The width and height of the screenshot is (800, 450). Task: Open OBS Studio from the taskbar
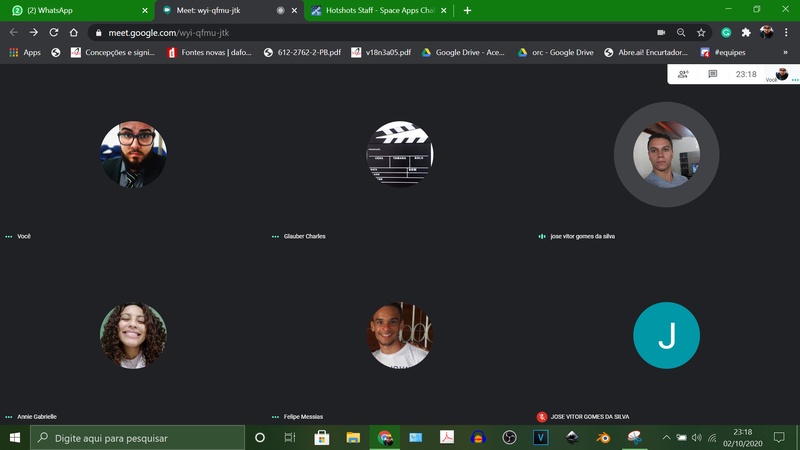509,437
